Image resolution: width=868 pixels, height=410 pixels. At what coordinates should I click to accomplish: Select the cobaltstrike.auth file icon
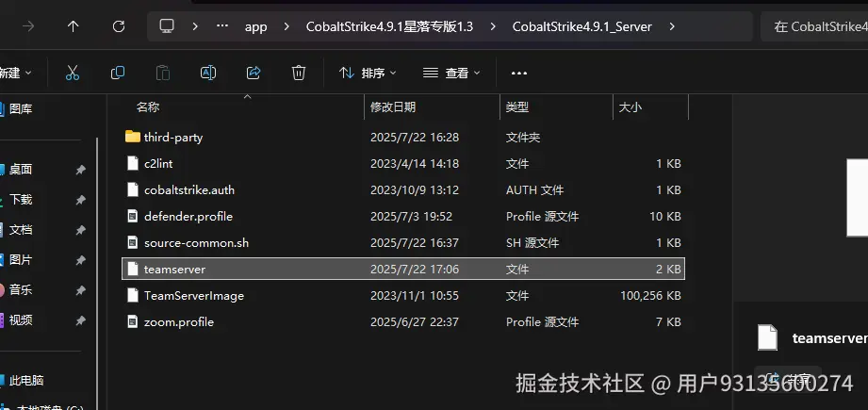click(x=132, y=189)
